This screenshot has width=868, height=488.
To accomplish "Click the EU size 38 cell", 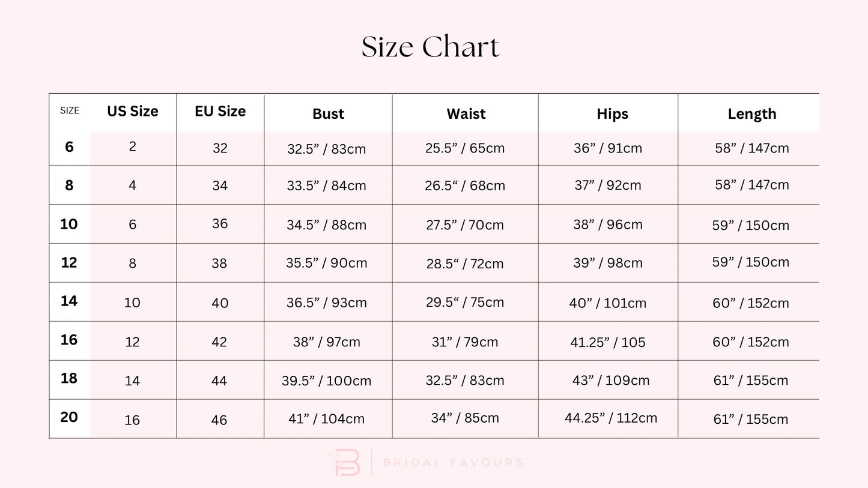I will [x=219, y=263].
